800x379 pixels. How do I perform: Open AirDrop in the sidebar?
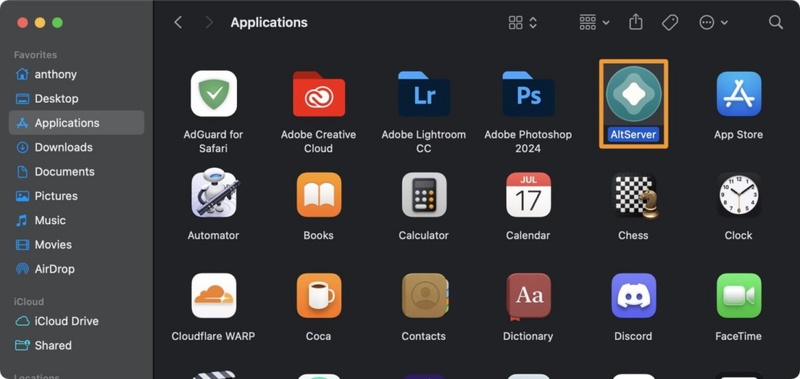point(77,269)
